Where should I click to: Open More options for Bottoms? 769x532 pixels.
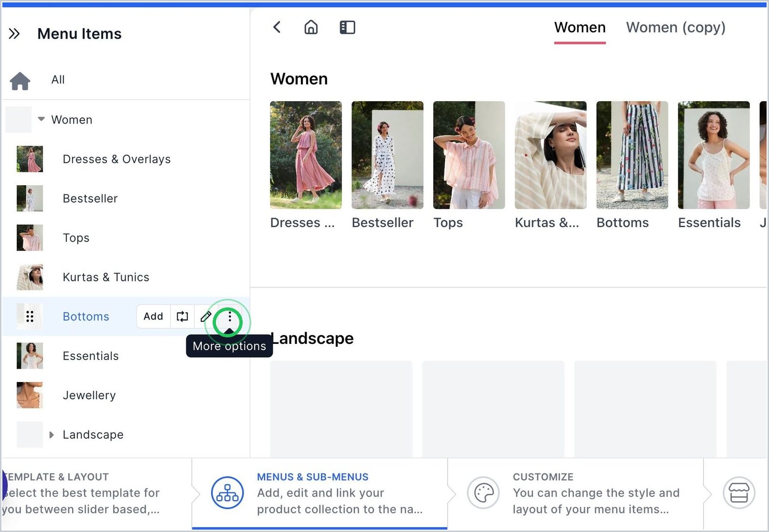230,316
